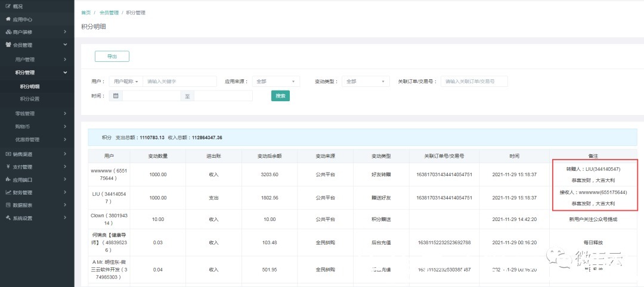Click user LIU (344140547) cell

pos(109,198)
